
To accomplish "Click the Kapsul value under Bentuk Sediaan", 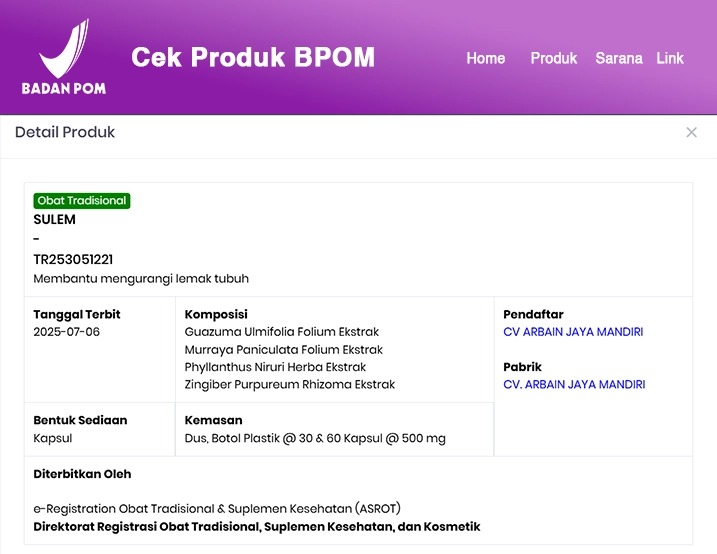I will tap(53, 438).
